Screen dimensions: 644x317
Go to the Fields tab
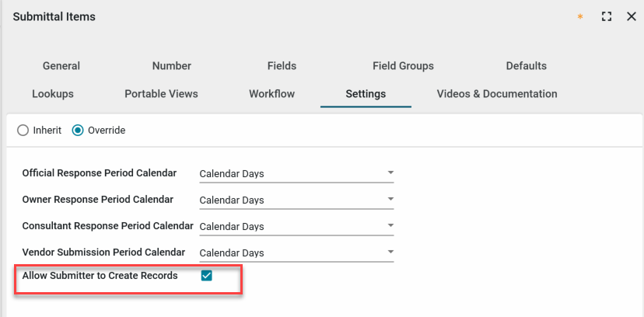(x=282, y=66)
